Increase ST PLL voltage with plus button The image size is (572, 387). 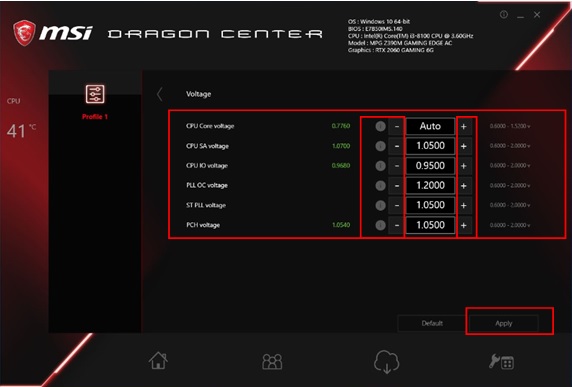point(464,205)
